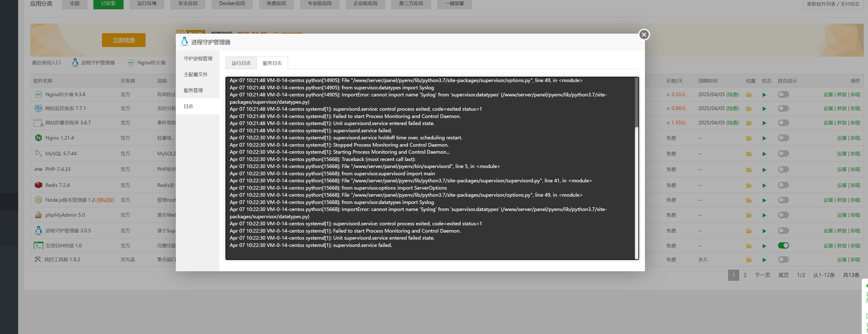Select the 服务日志 tab
Viewport: 868px width, 334px height.
coord(272,63)
